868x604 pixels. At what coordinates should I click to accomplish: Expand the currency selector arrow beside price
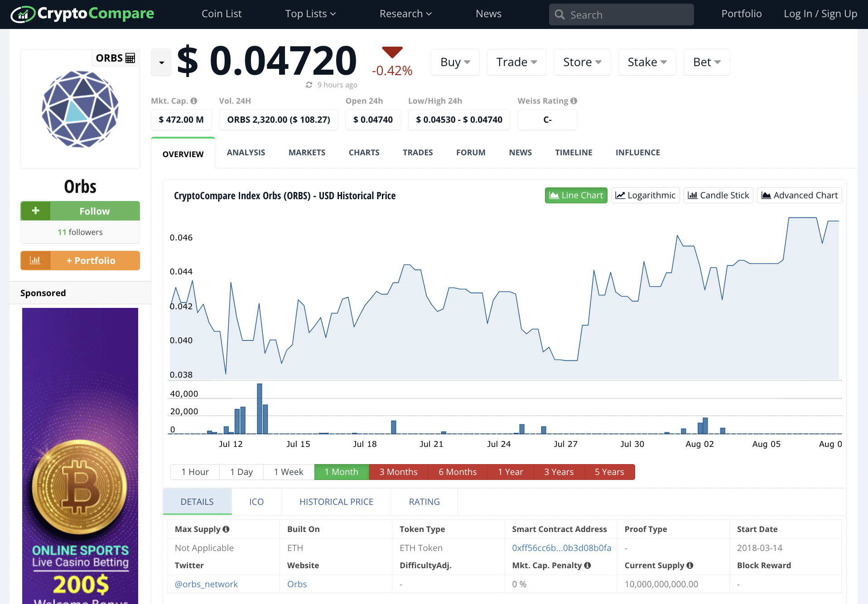click(x=161, y=62)
